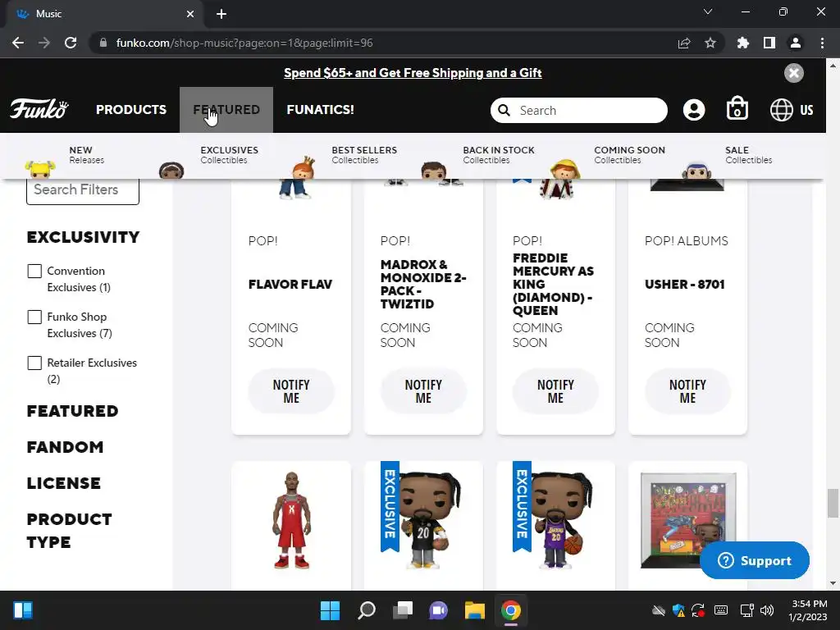Open the Support chat button
840x630 pixels.
[x=755, y=560]
